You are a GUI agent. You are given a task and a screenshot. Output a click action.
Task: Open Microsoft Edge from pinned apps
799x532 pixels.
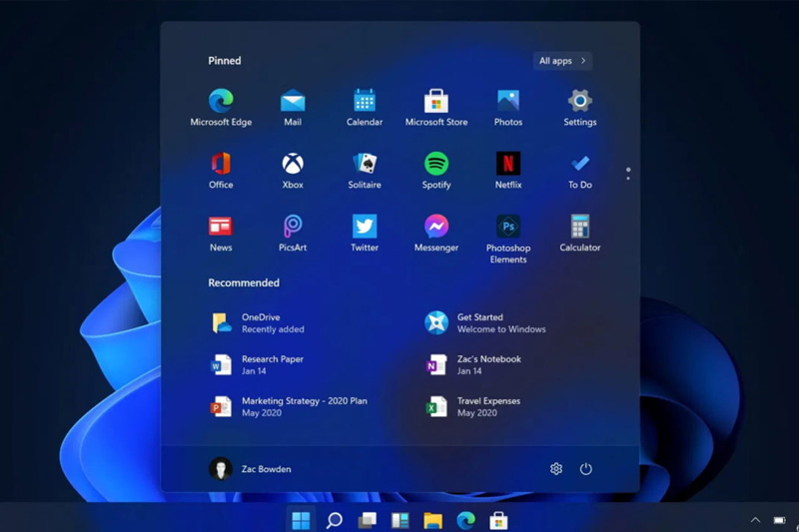(221, 108)
